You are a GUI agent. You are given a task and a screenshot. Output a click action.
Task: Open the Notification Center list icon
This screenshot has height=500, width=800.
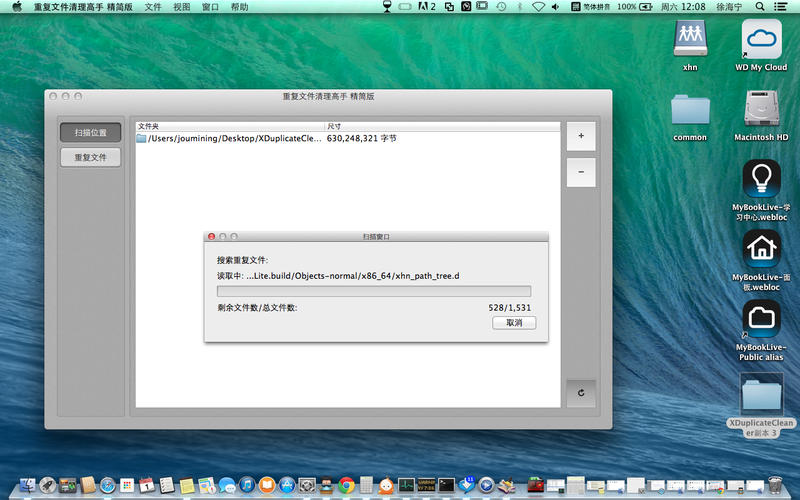[780, 7]
